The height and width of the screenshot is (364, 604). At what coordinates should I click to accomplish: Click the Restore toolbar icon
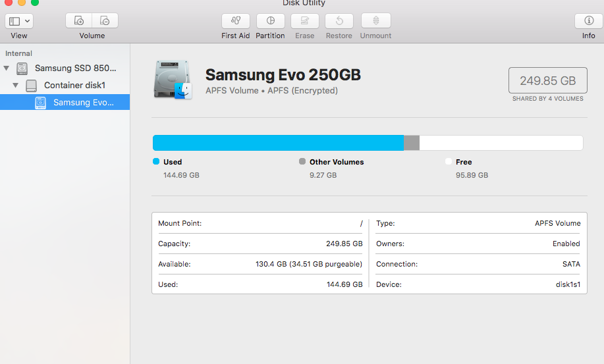339,21
